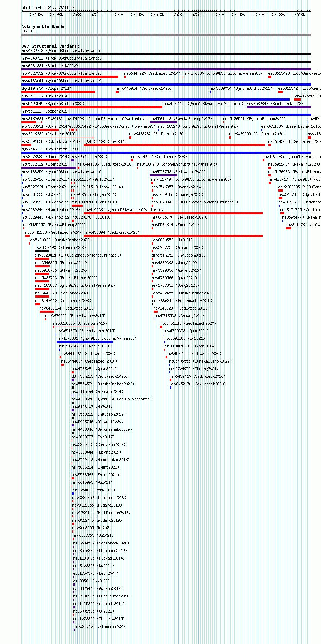The width and height of the screenshot is (321, 644).
Task: Click dgv875n100 (Coe2014) label
Action: pyautogui.click(x=105, y=141)
